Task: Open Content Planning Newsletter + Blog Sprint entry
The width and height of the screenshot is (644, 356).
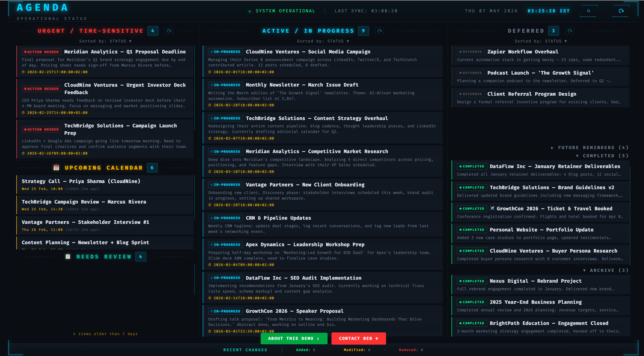Action: [x=105, y=243]
